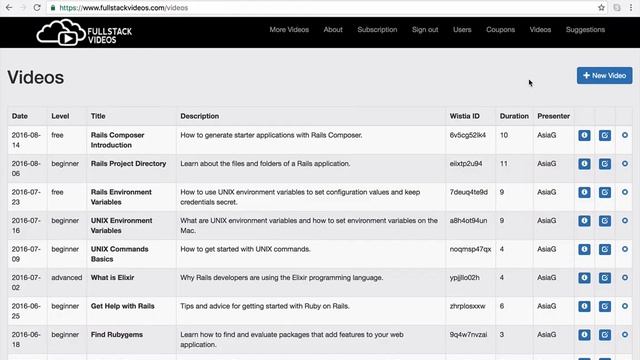The width and height of the screenshot is (640, 360).
Task: Click the Find Rubygems title
Action: coord(117,335)
